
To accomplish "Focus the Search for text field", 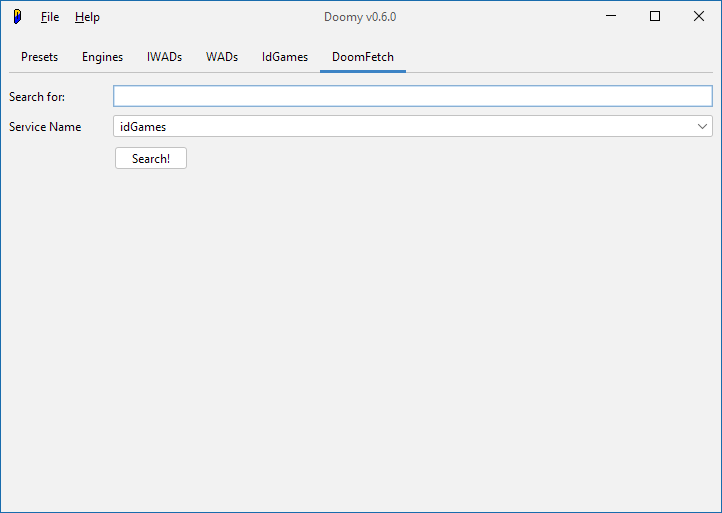I will pyautogui.click(x=412, y=96).
